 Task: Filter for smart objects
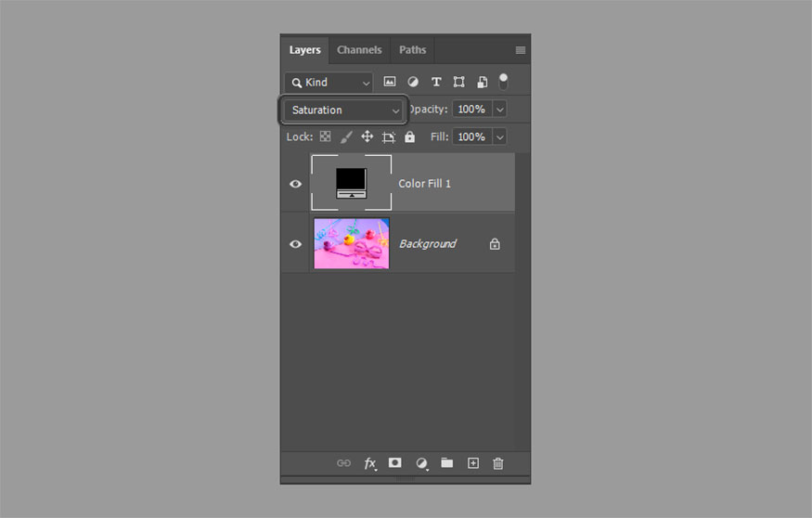coord(483,82)
